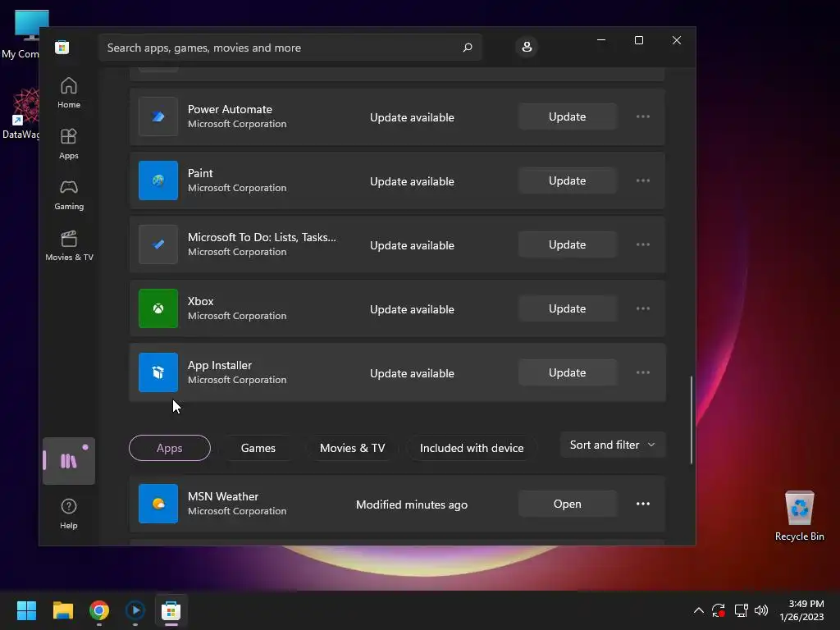Click the Microsoft To Do app icon
The height and width of the screenshot is (630, 840).
click(x=158, y=244)
